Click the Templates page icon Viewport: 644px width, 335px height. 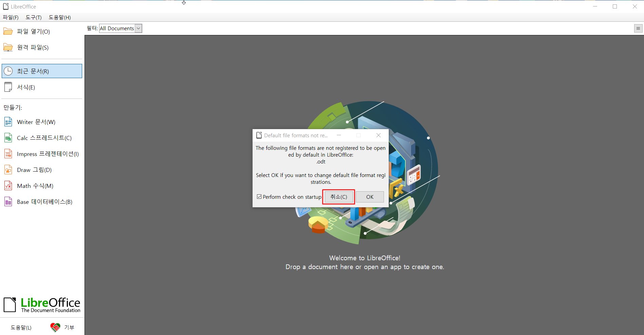pos(8,87)
